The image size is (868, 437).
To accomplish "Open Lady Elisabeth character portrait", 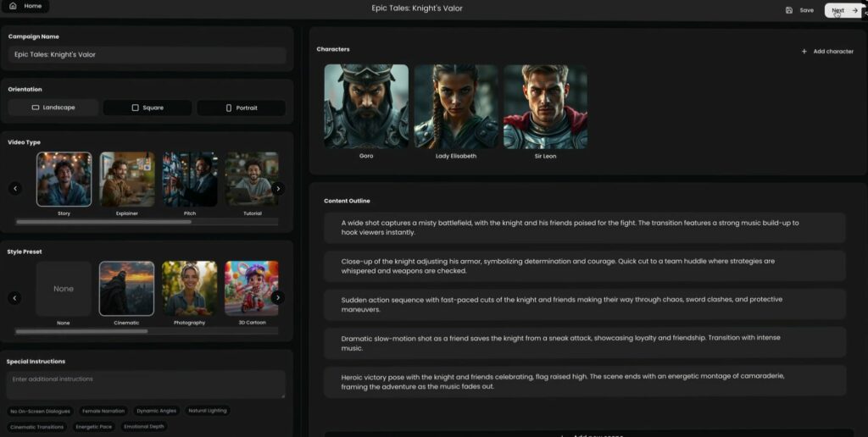I will tap(456, 107).
